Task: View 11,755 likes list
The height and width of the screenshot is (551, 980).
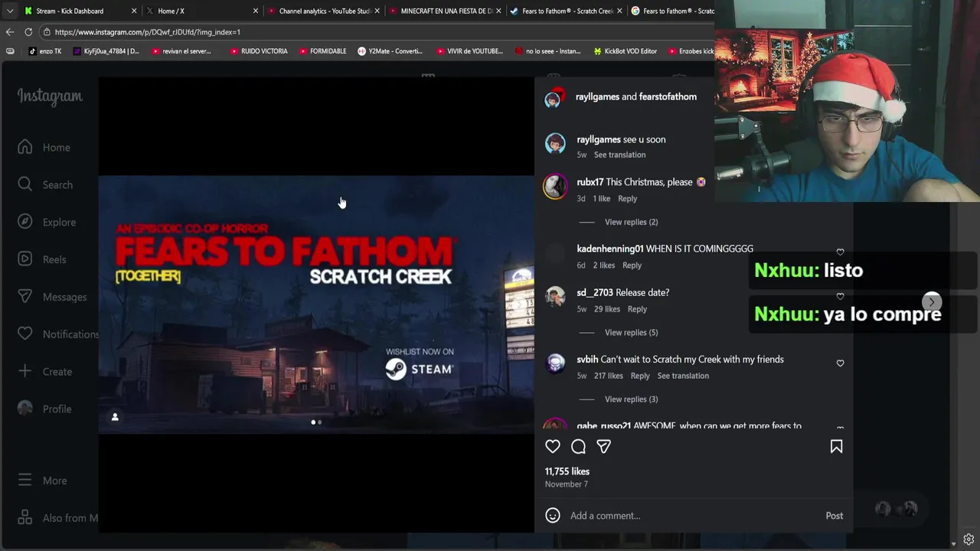Action: coord(567,471)
